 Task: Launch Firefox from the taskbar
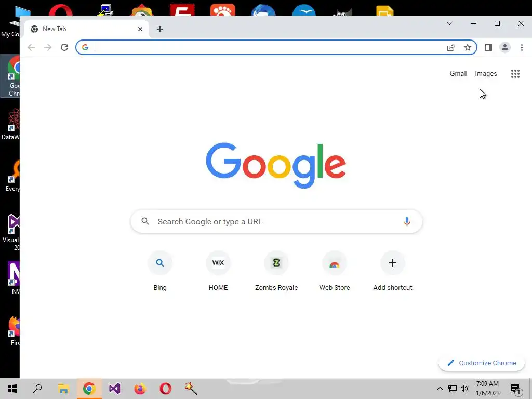pyautogui.click(x=140, y=389)
